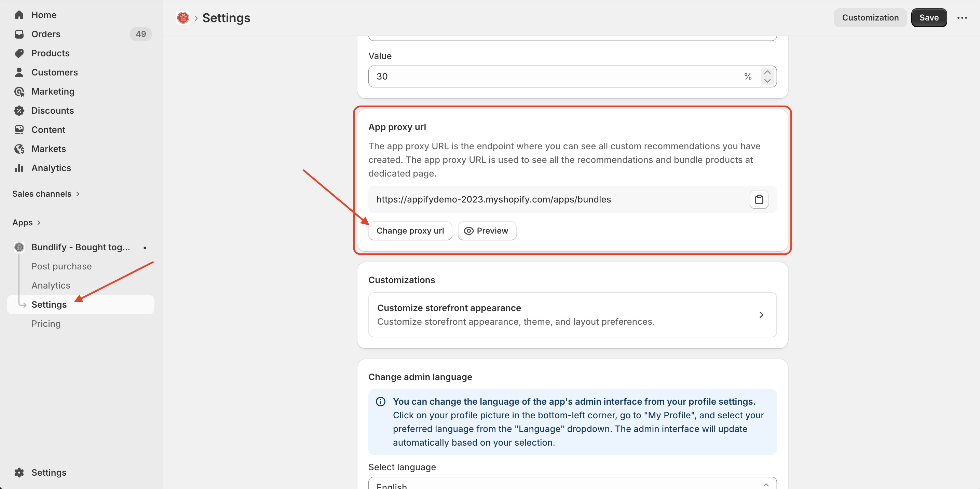Screen dimensions: 980x489
Task: Click the Preview eye button
Action: click(x=487, y=231)
